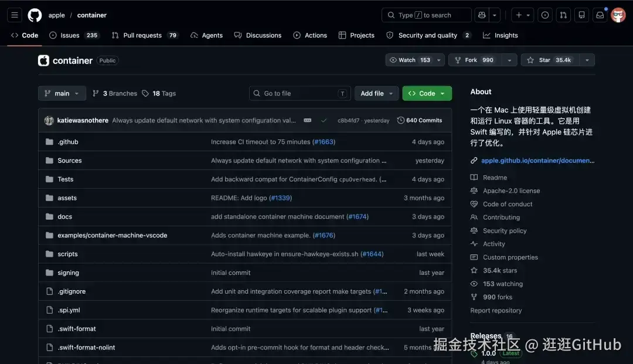
Task: Open pull request #1663 link
Action: [324, 142]
